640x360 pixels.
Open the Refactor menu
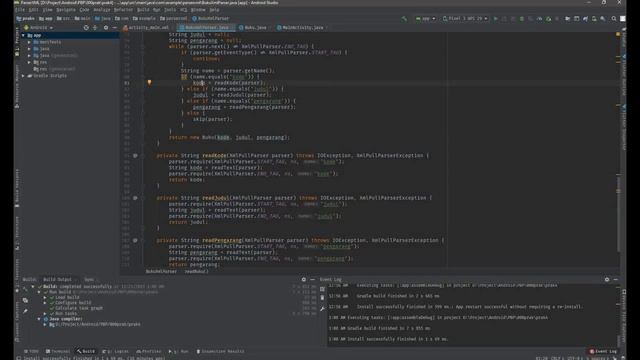click(123, 10)
